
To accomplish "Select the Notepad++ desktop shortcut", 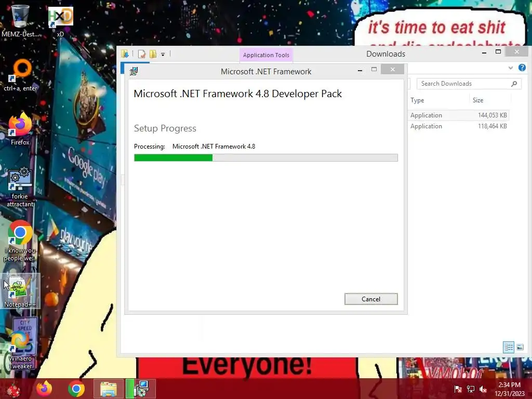I will [20, 291].
